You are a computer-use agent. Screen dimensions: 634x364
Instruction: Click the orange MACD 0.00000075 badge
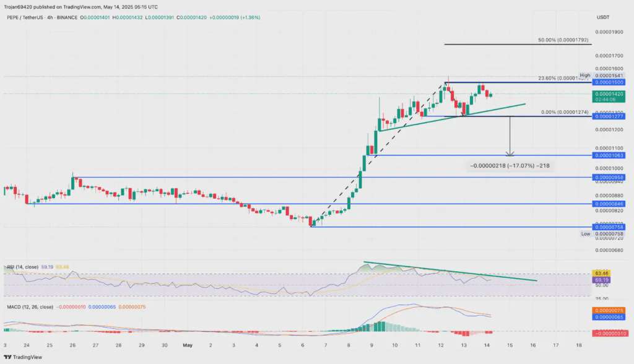609,310
